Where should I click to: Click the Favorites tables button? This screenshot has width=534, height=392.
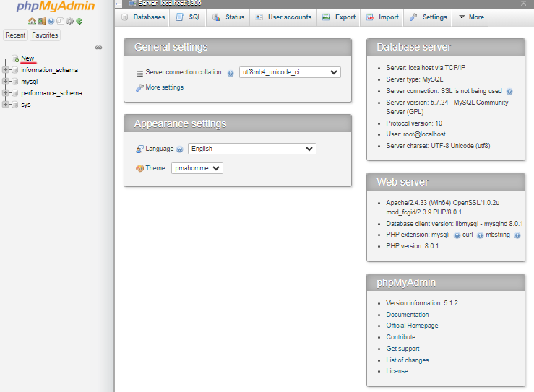pos(45,35)
